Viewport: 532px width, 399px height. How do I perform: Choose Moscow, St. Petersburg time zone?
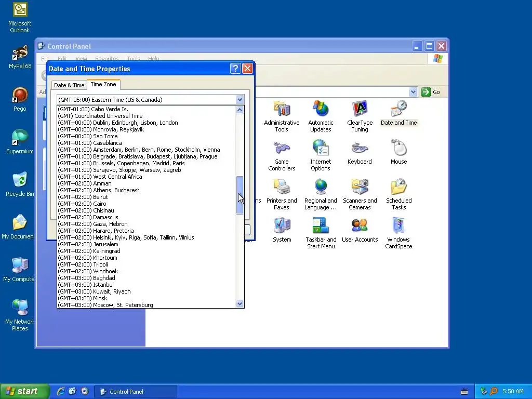(x=146, y=305)
